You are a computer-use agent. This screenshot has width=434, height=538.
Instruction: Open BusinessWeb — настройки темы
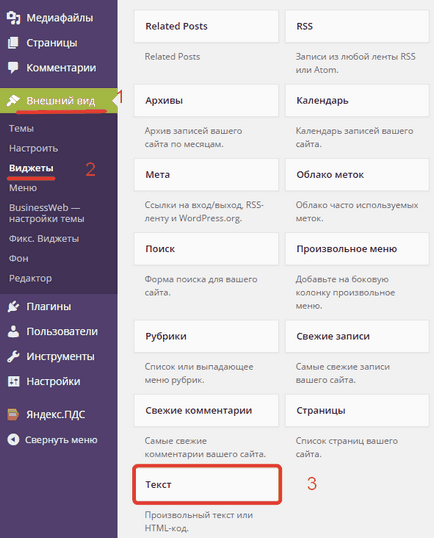[x=47, y=213]
